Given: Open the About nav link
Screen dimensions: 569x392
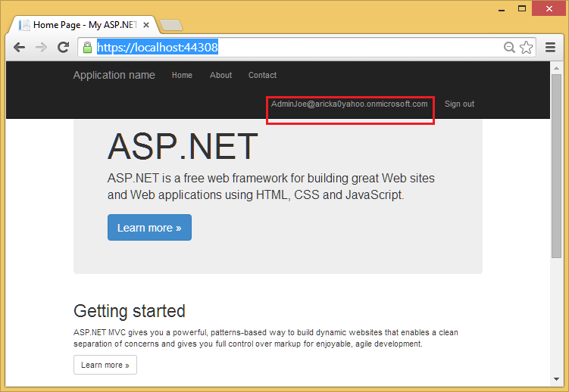Looking at the screenshot, I should point(220,75).
